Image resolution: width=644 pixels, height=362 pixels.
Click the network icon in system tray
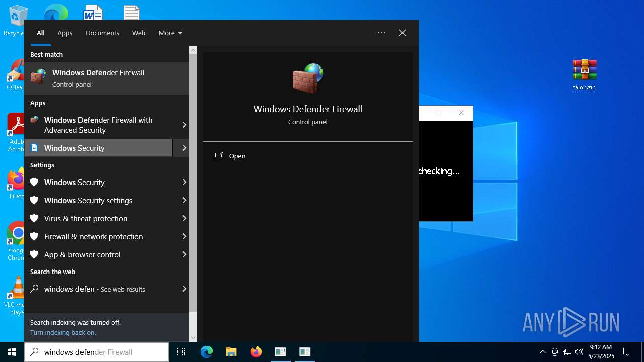[x=567, y=352]
